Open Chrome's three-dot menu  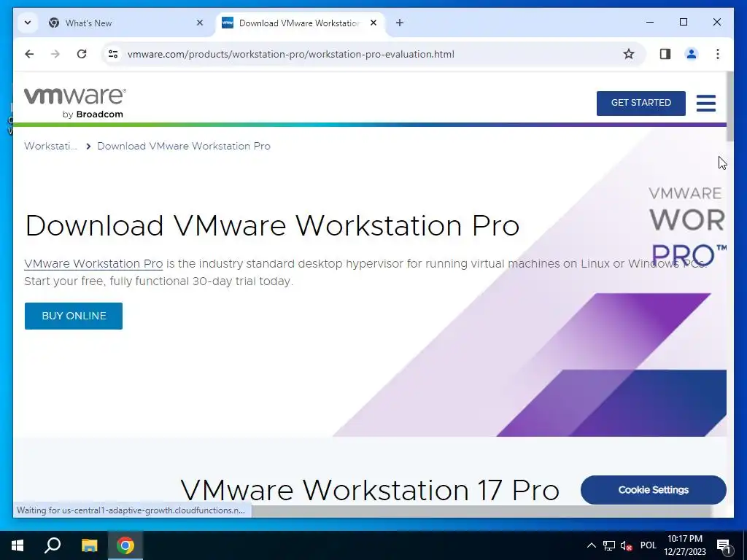point(718,54)
